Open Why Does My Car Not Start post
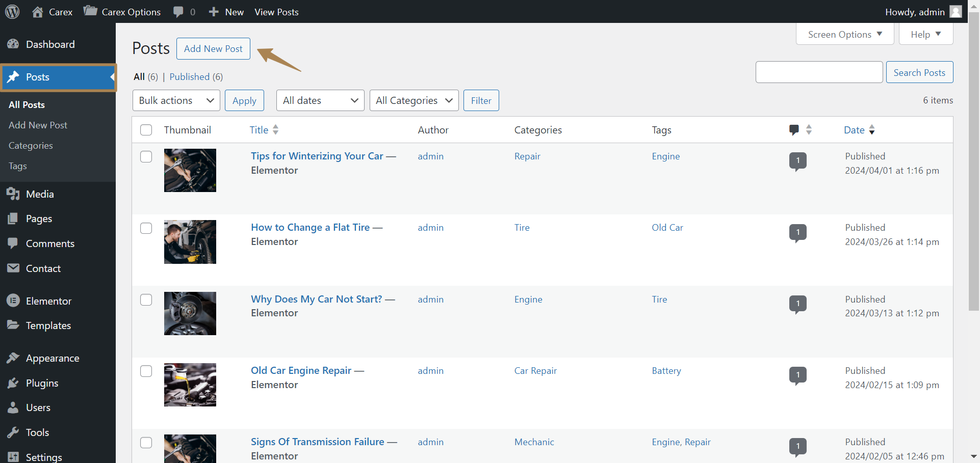The height and width of the screenshot is (463, 980). [x=316, y=299]
